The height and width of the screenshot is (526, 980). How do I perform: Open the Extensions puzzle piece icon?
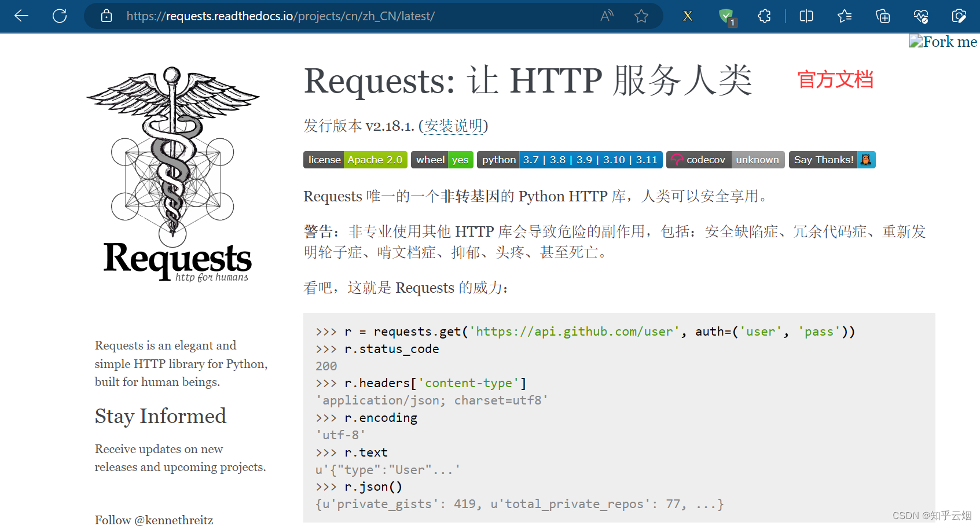(x=764, y=16)
